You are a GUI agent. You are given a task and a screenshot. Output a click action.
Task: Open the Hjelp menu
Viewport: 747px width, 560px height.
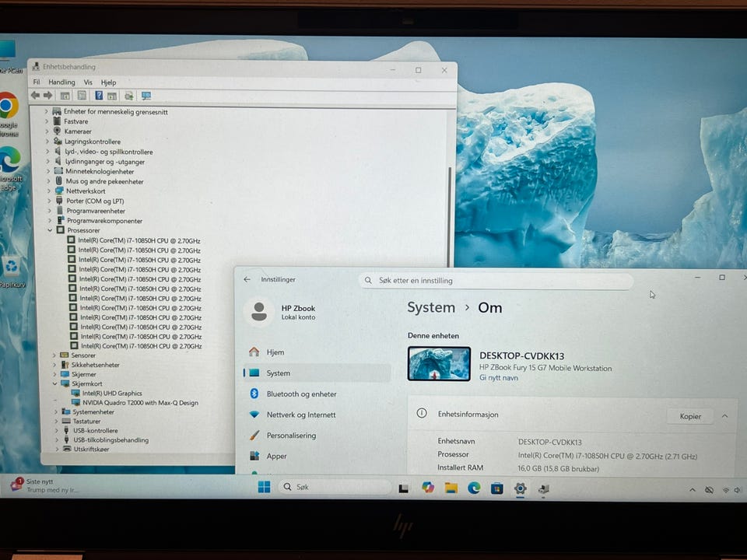pos(109,82)
